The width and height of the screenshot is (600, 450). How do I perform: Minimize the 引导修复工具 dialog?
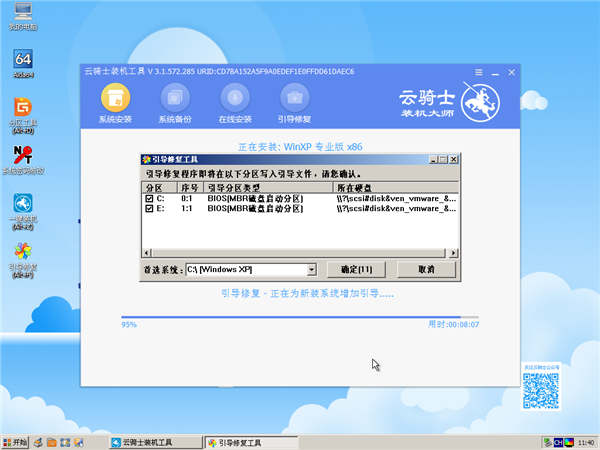[434, 159]
